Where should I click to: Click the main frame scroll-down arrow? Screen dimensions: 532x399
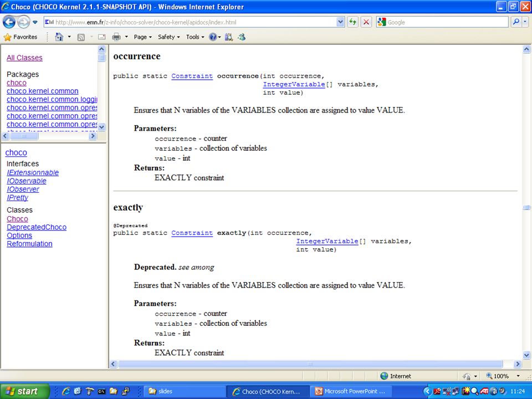point(526,356)
